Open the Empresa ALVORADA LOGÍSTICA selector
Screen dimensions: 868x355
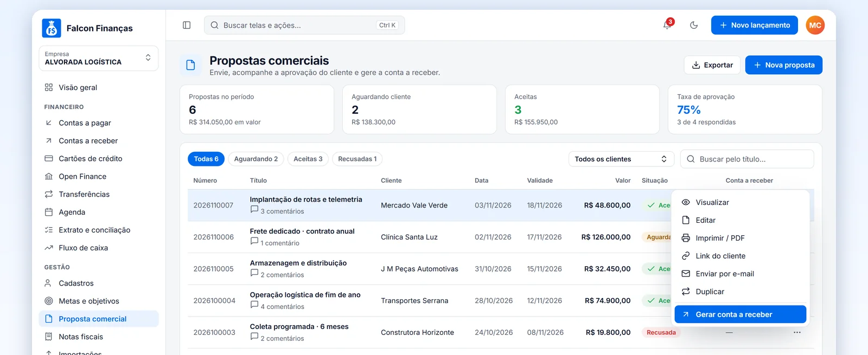point(99,58)
